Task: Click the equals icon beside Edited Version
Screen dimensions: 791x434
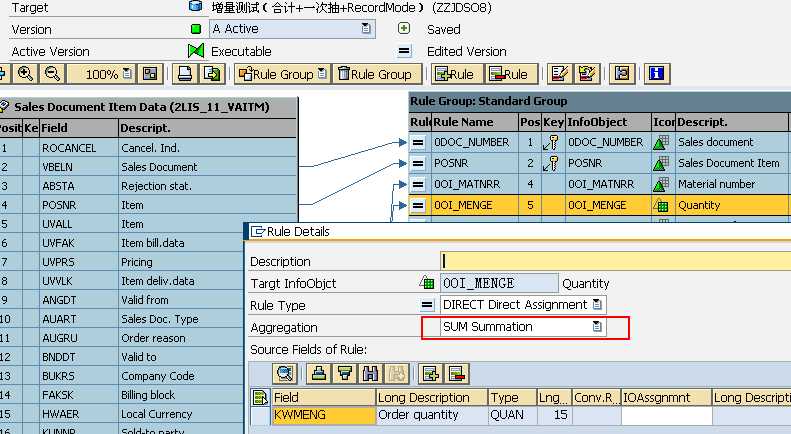Action: click(x=404, y=51)
